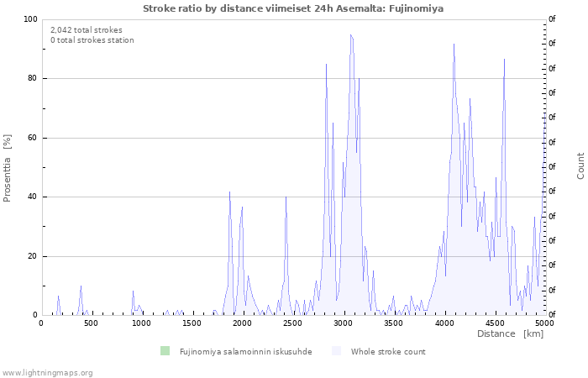
Task: Click the 1500 tick on distance axis
Action: point(192,323)
